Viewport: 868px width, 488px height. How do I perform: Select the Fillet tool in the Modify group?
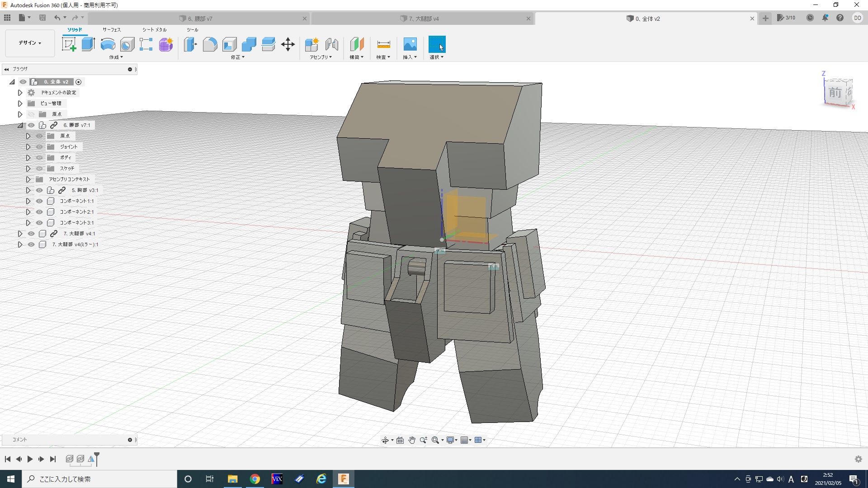[x=210, y=44]
